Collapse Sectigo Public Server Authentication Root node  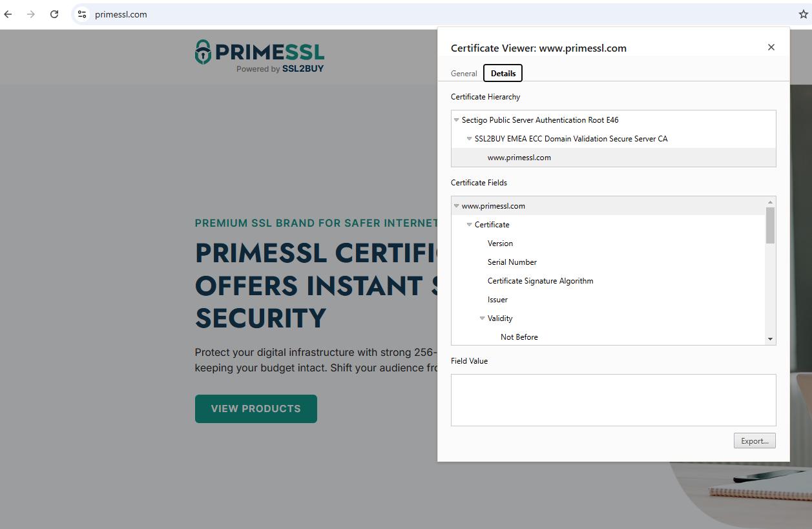[457, 120]
